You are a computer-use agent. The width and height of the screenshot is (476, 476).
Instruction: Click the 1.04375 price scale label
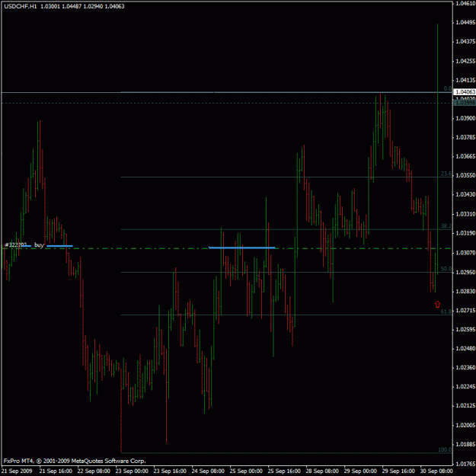click(x=465, y=41)
